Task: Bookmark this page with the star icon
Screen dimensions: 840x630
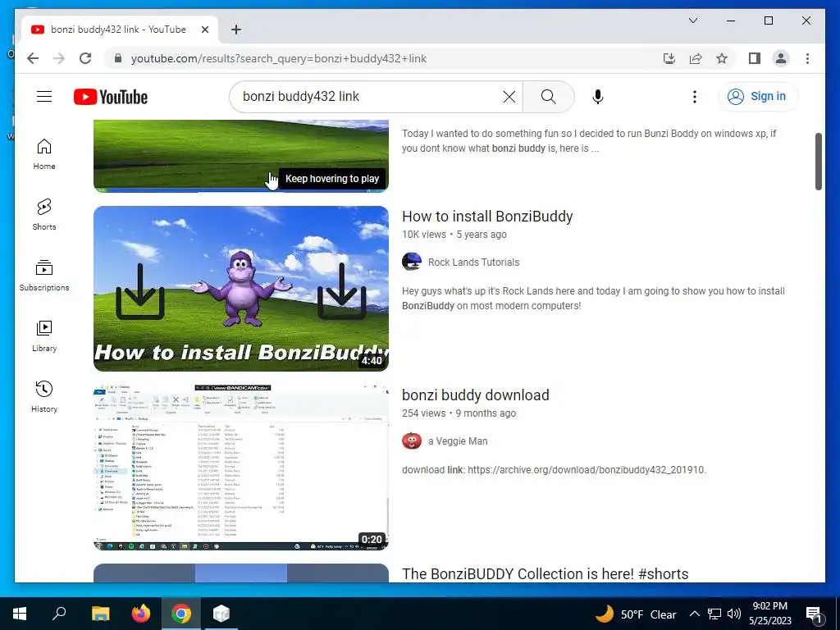Action: 722,58
